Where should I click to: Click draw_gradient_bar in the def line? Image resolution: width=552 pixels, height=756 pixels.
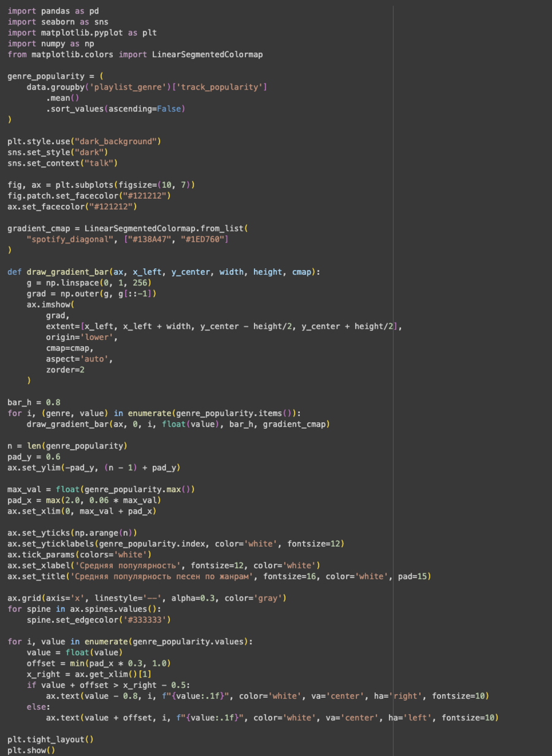pyautogui.click(x=67, y=272)
